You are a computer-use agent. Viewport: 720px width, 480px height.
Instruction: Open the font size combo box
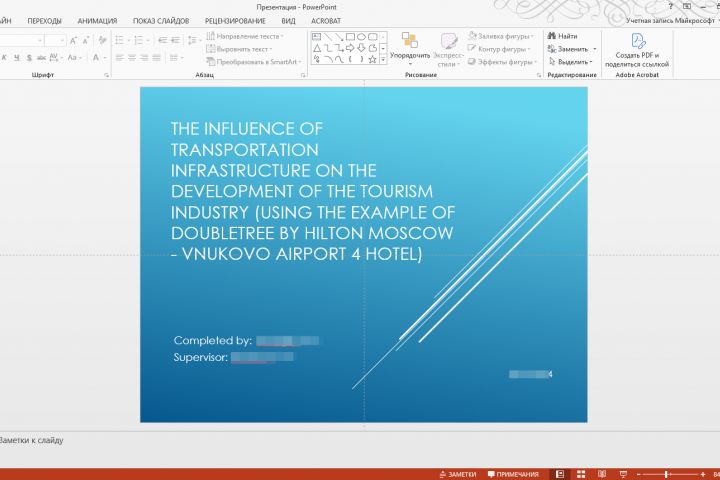point(55,40)
